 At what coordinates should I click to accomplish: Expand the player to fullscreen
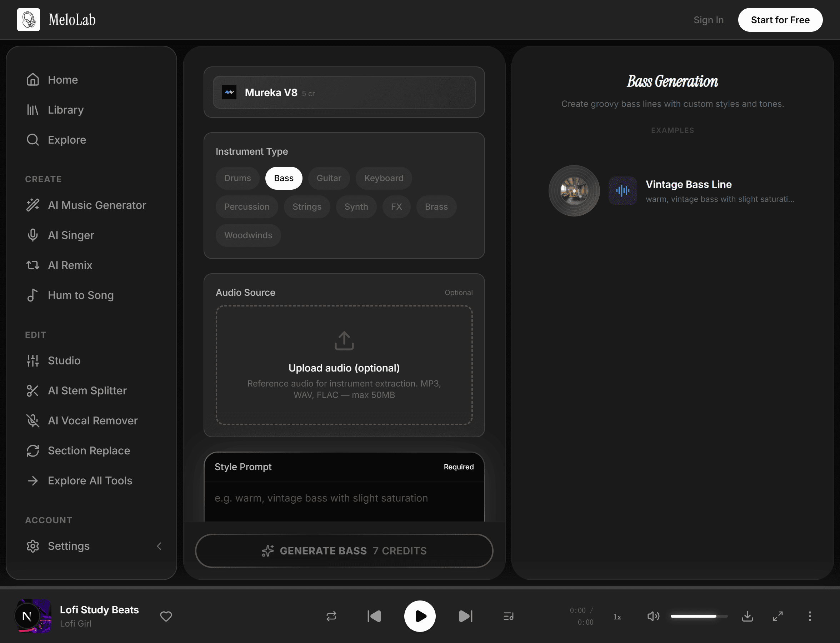tap(777, 616)
